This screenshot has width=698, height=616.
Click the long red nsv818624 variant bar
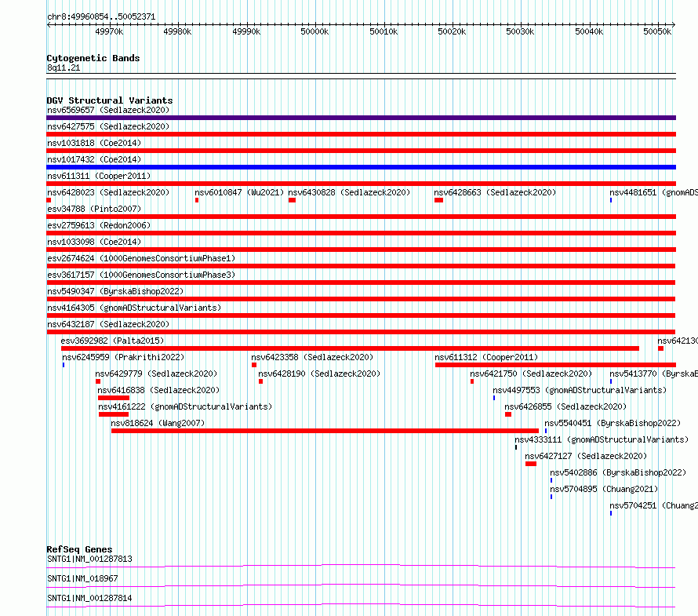pos(325,431)
